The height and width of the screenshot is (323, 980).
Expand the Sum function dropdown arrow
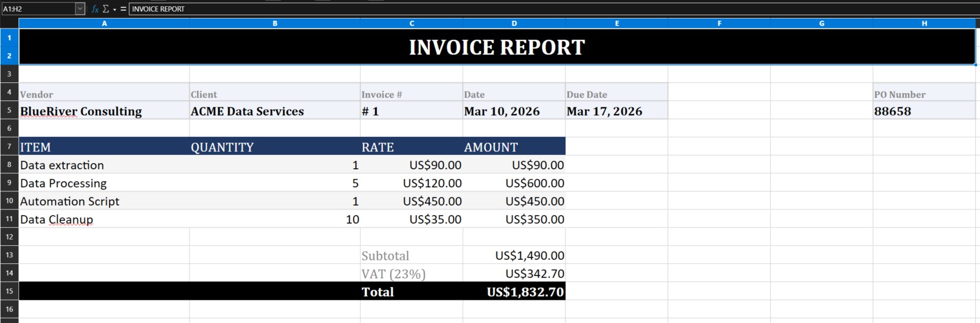pyautogui.click(x=114, y=9)
